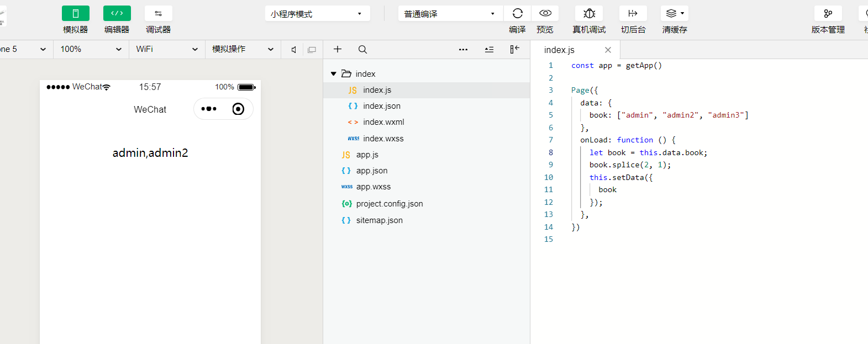
Task: Open the normal compile mode dropdown
Action: click(450, 14)
